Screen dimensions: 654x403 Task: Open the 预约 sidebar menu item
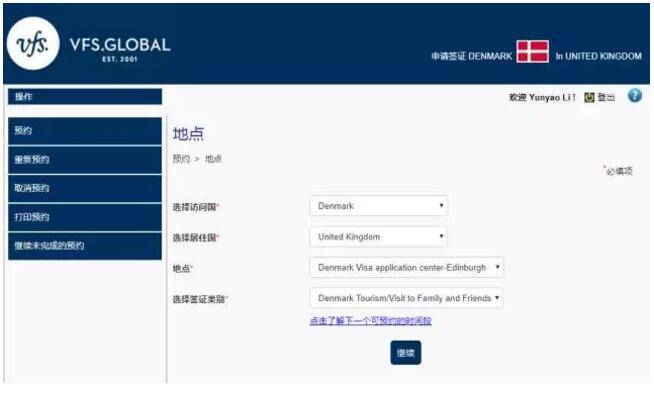point(84,131)
